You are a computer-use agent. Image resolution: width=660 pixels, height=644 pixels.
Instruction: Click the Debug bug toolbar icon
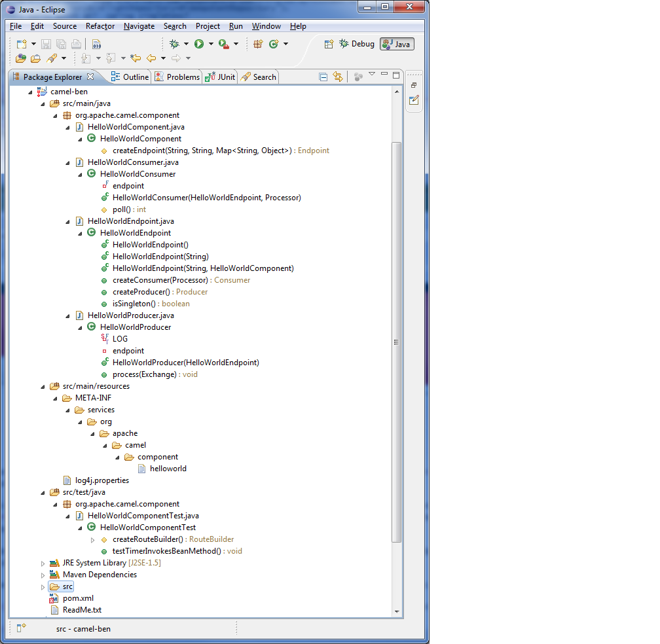pos(174,44)
